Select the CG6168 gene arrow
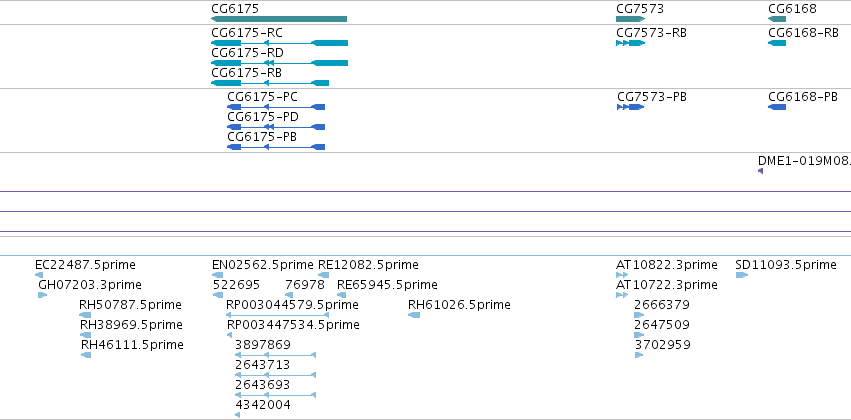The image size is (851, 420). click(x=777, y=19)
